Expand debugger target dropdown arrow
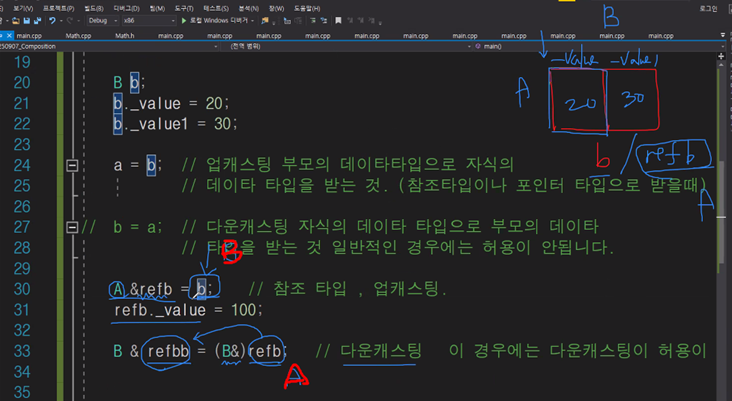This screenshot has width=732, height=401. 253,21
